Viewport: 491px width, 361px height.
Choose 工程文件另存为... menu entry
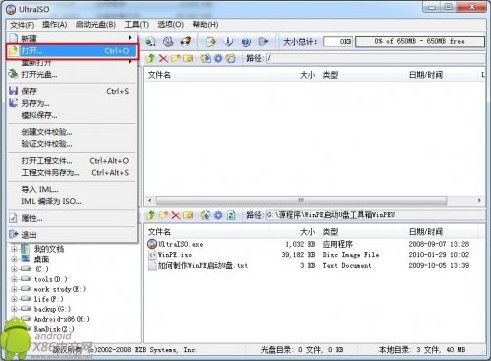point(72,173)
